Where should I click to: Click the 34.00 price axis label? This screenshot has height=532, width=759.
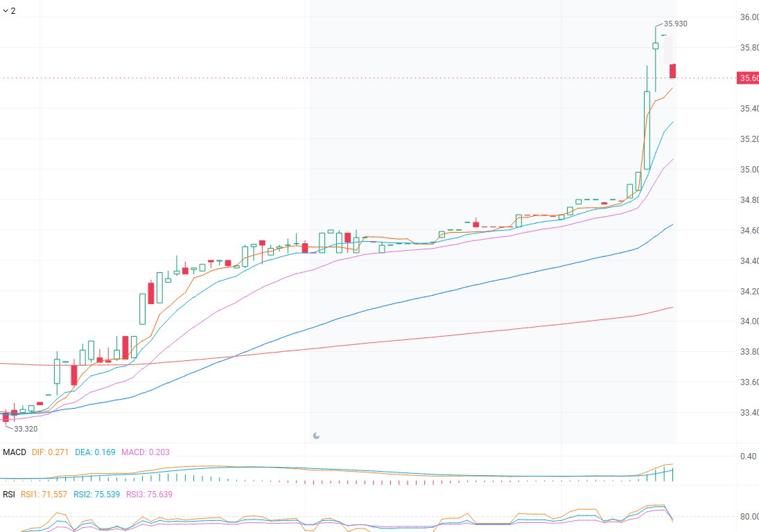click(x=749, y=321)
